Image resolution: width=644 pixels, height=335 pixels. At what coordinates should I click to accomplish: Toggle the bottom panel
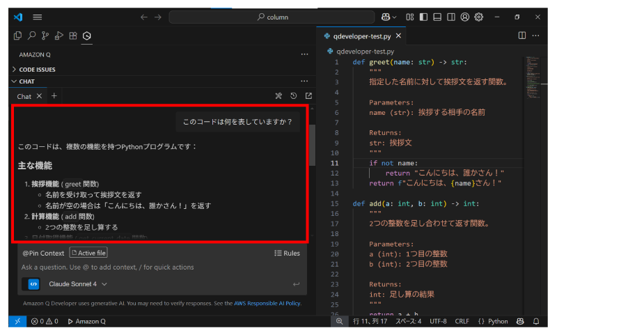point(437,17)
